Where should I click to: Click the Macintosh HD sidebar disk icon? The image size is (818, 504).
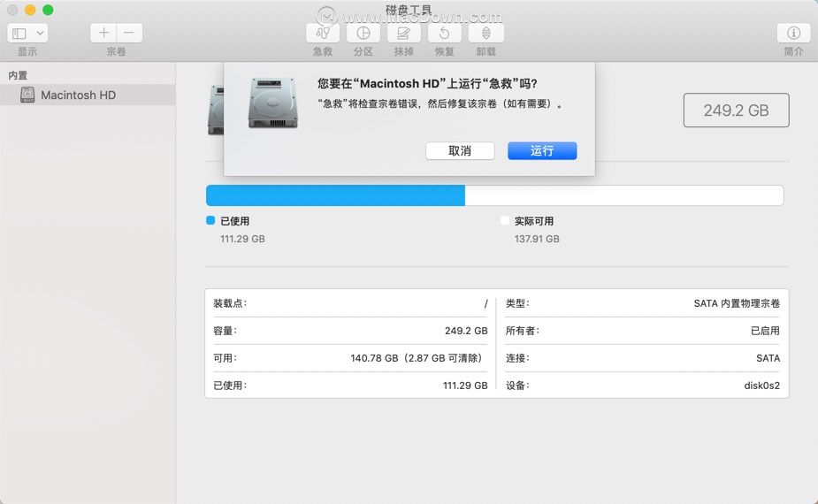point(27,95)
